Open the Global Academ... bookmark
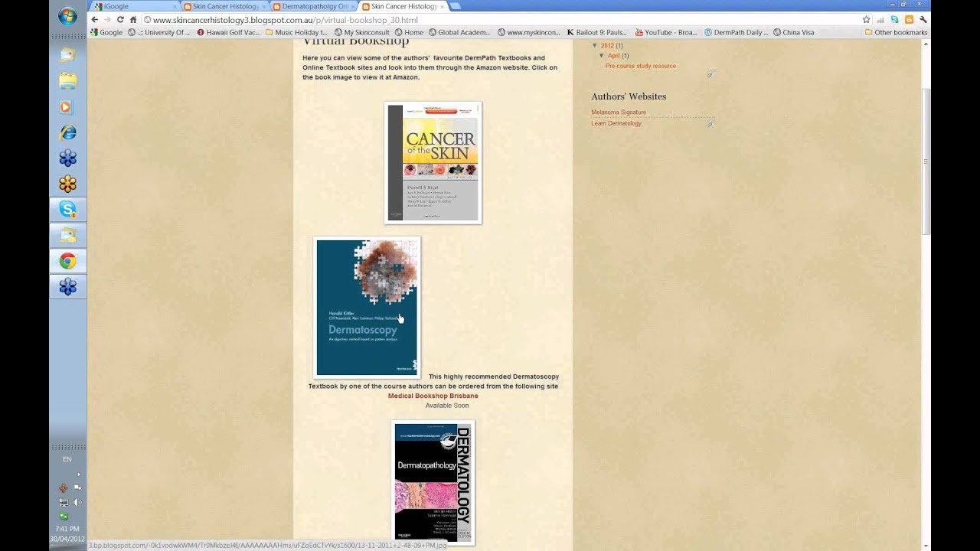The width and height of the screenshot is (980, 551). point(459,33)
